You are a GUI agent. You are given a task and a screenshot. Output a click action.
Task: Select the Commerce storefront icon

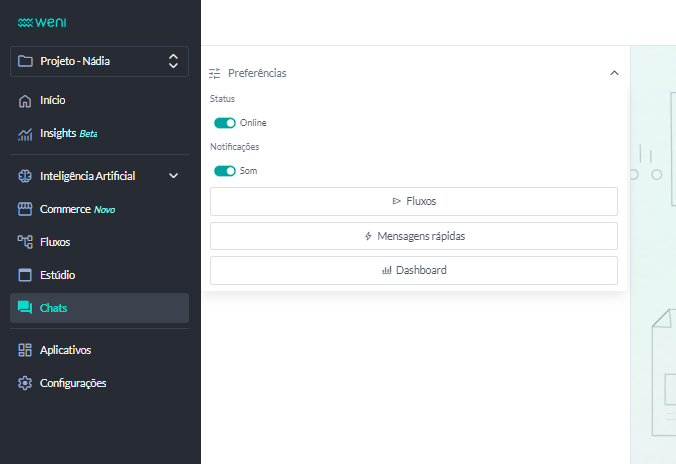click(26, 209)
